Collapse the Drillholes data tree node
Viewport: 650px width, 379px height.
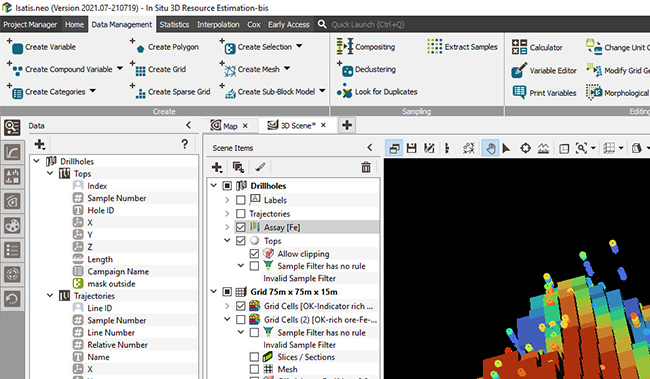point(36,161)
